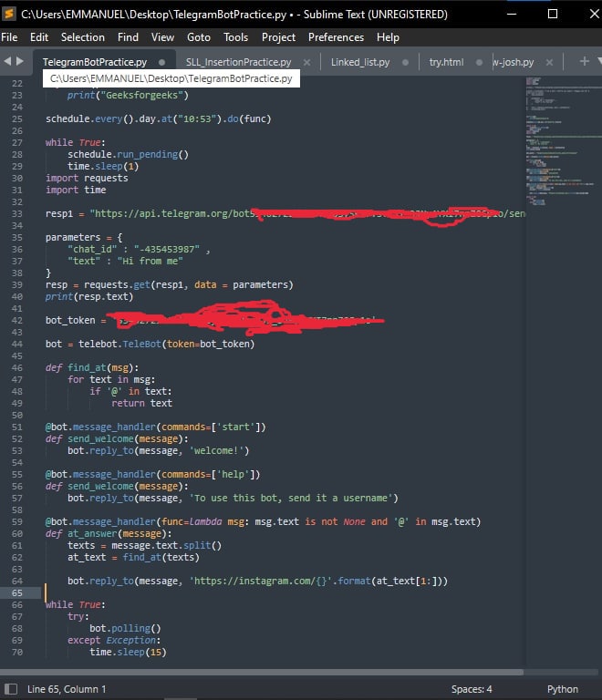Image resolution: width=602 pixels, height=700 pixels.
Task: Close the SLL_InsertionPractice.py tab
Action: [306, 63]
